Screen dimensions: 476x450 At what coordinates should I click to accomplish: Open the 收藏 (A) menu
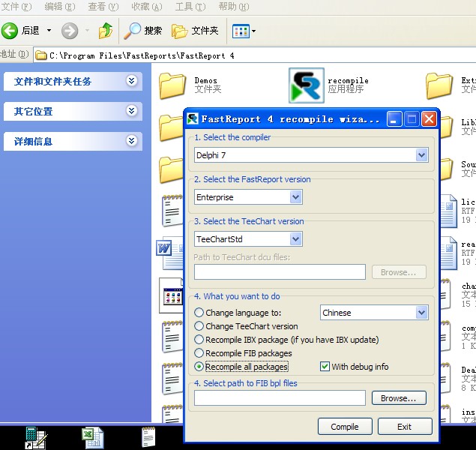coord(147,7)
